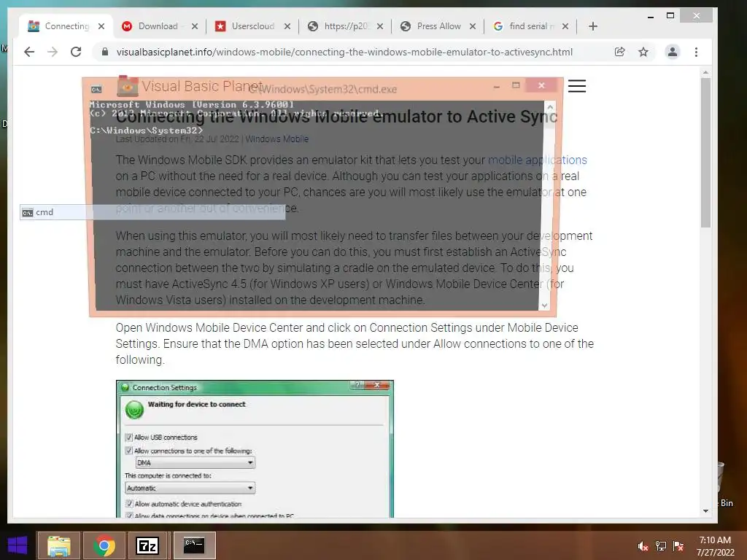Minimize the cmd.exe window
Screen dimensions: 747x560
[497, 86]
